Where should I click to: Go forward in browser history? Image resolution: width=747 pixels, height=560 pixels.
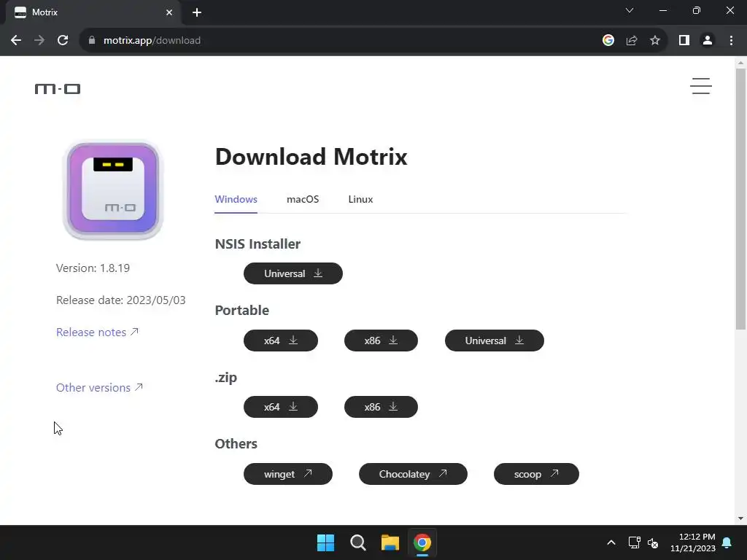pyautogui.click(x=39, y=41)
